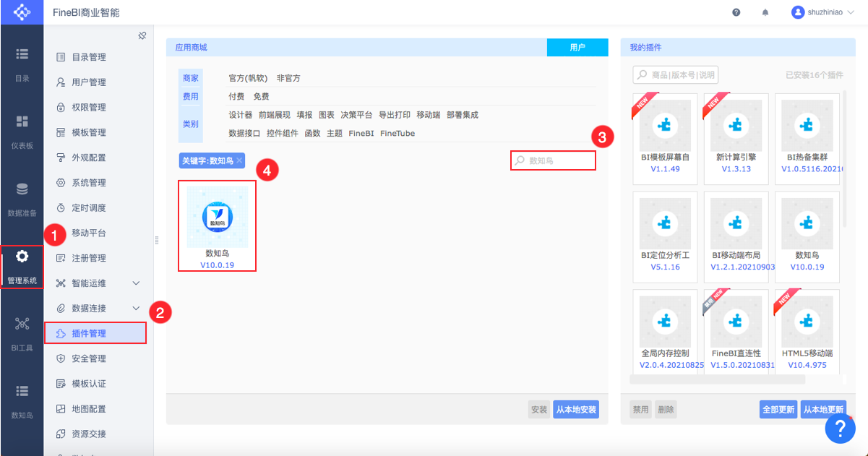Screen dimensions: 868x456
Task: Open the 数知鸟 sidebar section
Action: tap(22, 401)
